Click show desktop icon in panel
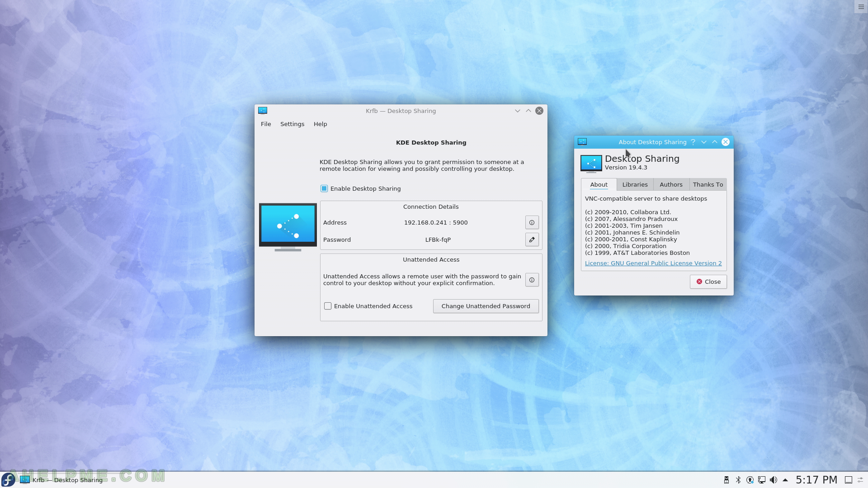The height and width of the screenshot is (488, 868). (x=849, y=480)
